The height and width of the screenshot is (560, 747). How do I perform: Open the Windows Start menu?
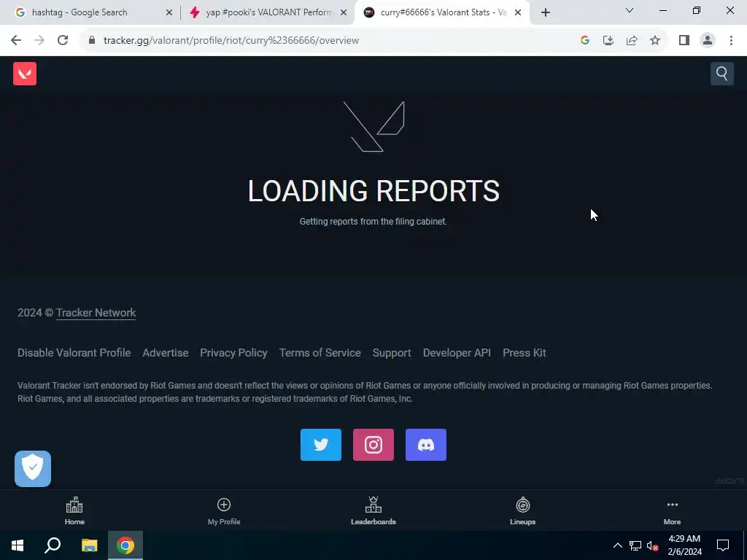click(x=18, y=545)
